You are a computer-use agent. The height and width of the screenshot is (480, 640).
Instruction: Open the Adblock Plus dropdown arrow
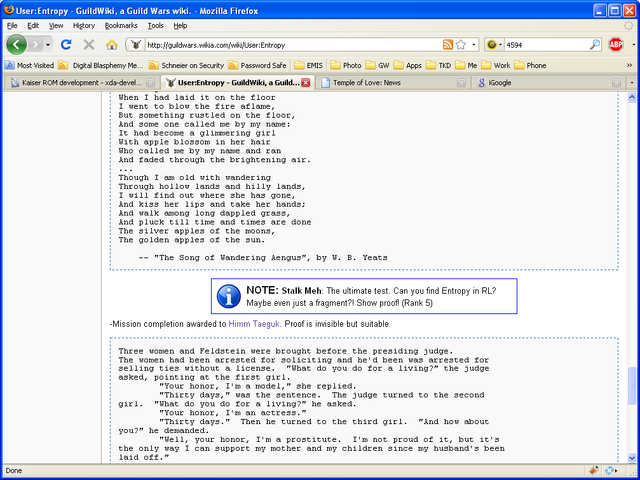(x=633, y=44)
